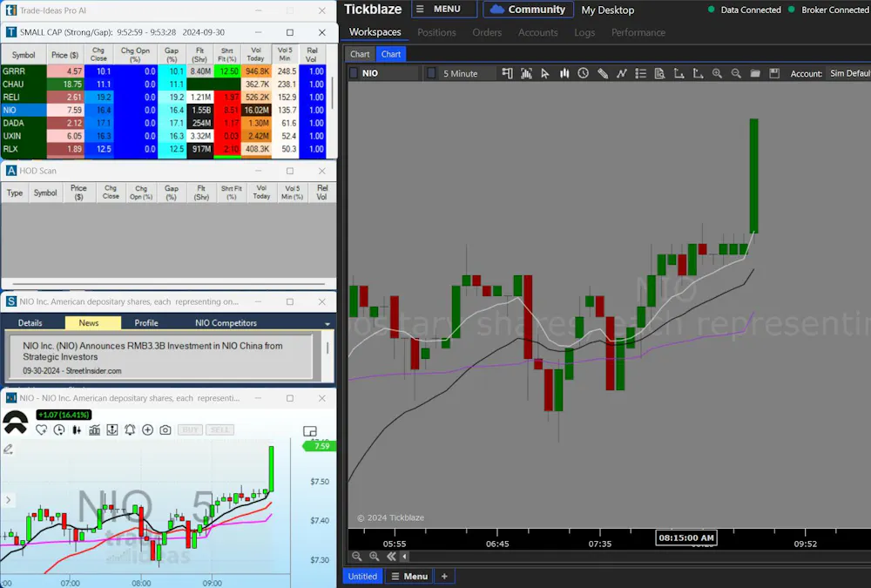Open the Profile tab in NIO info panel

(x=146, y=323)
